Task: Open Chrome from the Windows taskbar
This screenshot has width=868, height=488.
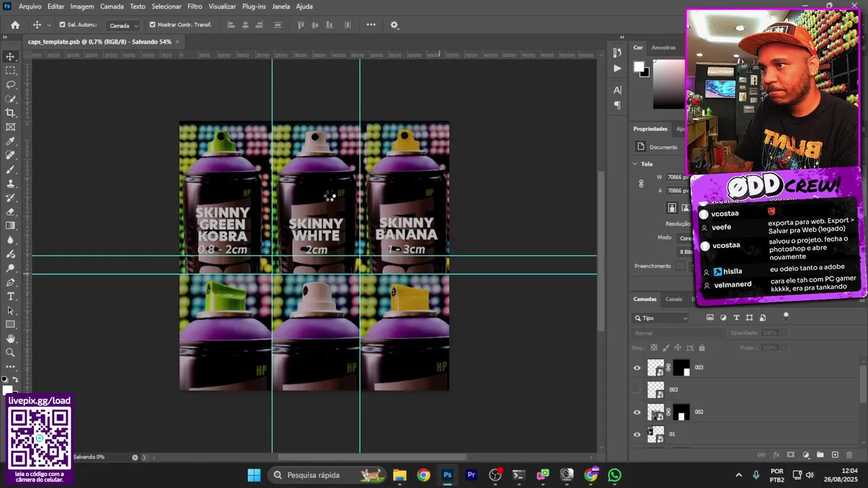Action: pyautogui.click(x=423, y=475)
